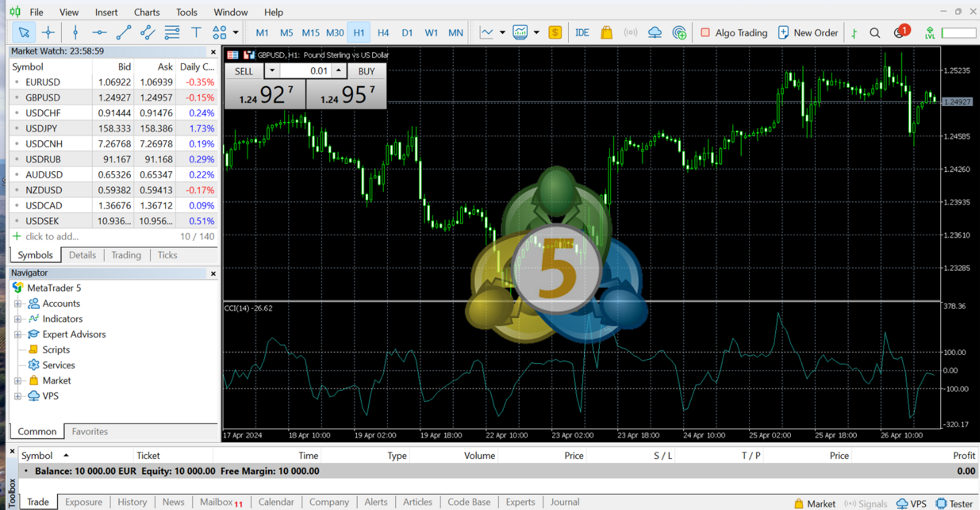980x510 pixels.
Task: Select Scripts in Navigator
Action: point(56,350)
